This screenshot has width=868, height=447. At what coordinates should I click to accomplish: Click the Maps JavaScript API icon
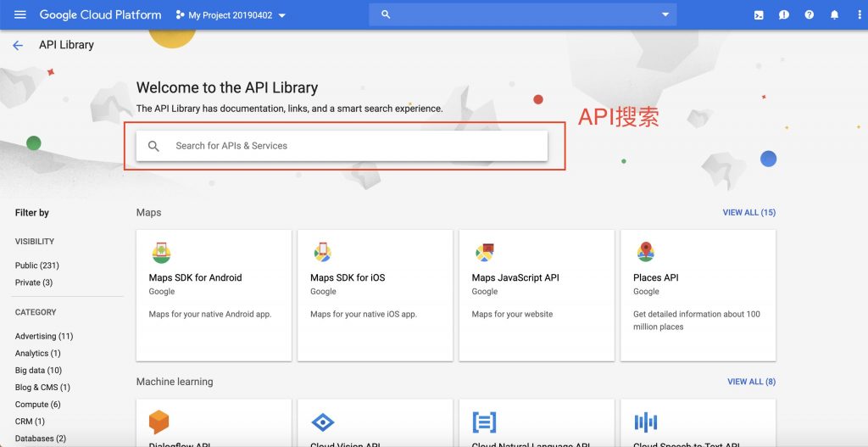[484, 253]
